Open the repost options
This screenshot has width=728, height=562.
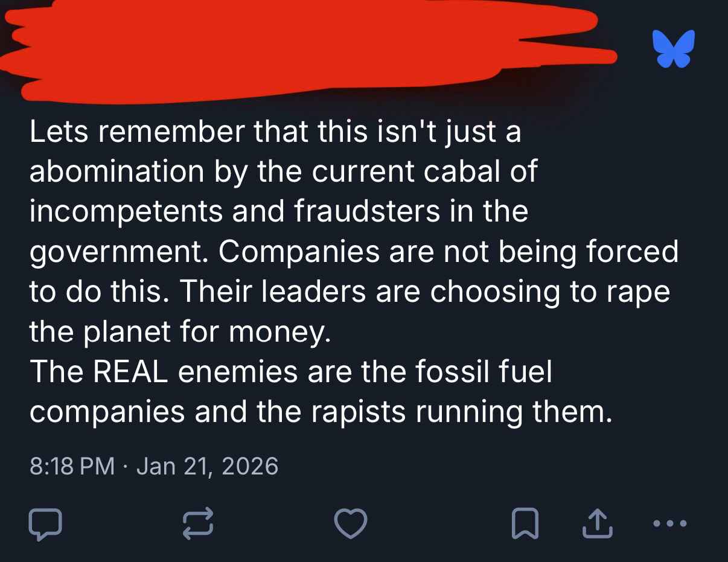point(198,523)
